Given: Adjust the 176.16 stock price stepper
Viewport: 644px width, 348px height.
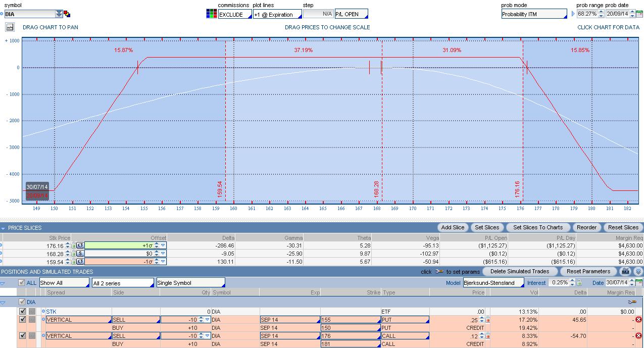Looking at the screenshot, I should (x=68, y=245).
